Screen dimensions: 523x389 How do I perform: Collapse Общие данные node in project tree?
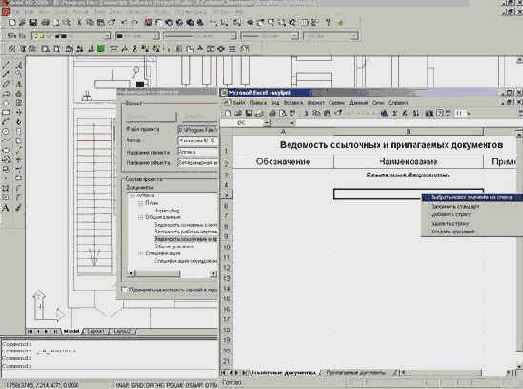[x=140, y=218]
